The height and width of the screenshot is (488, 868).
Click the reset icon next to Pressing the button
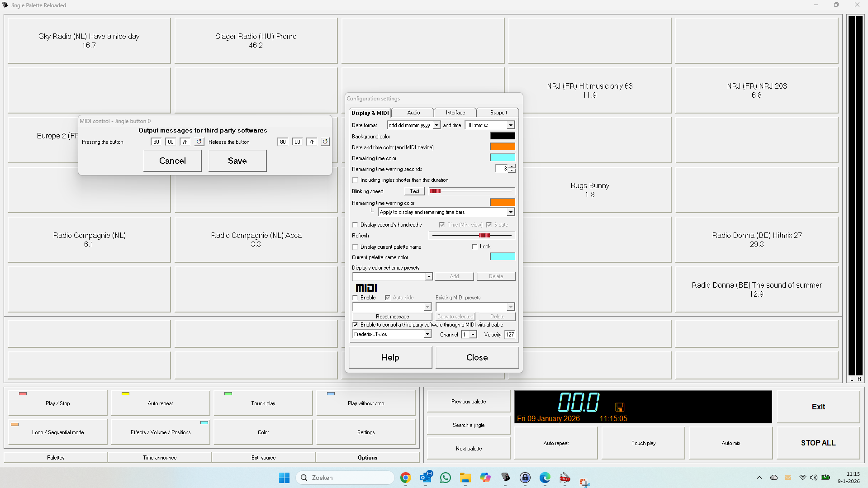pyautogui.click(x=199, y=142)
